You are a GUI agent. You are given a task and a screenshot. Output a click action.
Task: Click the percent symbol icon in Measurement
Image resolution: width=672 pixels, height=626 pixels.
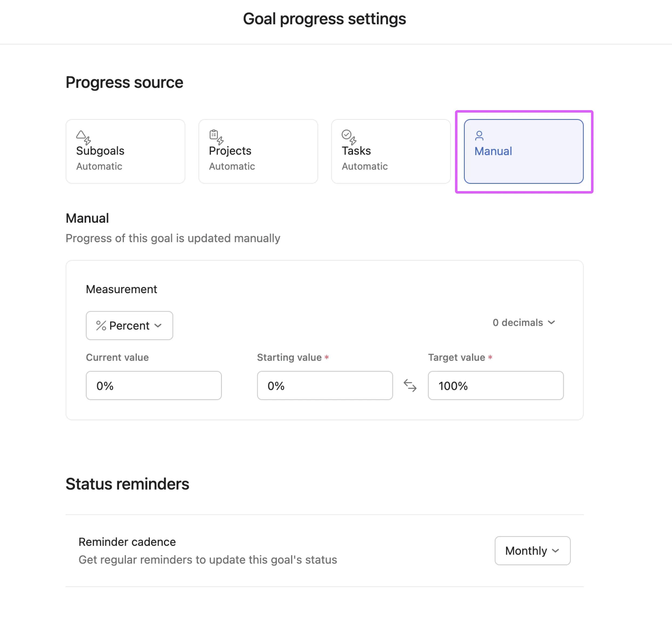(x=101, y=325)
